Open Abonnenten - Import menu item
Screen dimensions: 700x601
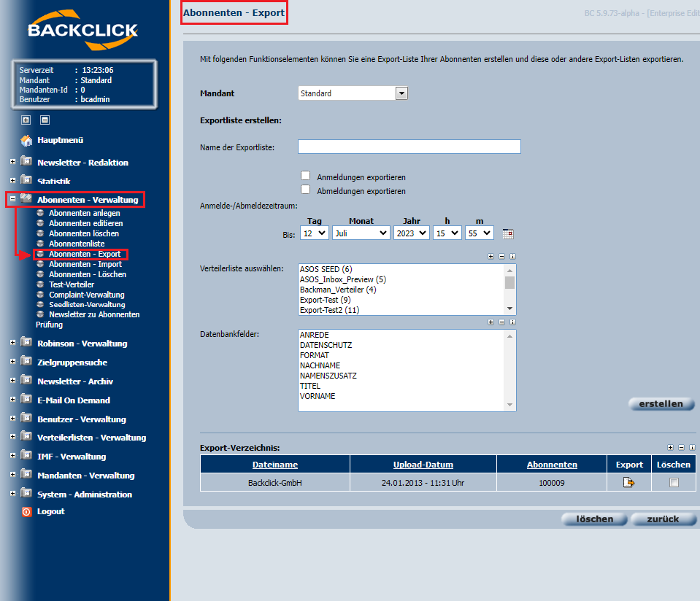tap(85, 264)
